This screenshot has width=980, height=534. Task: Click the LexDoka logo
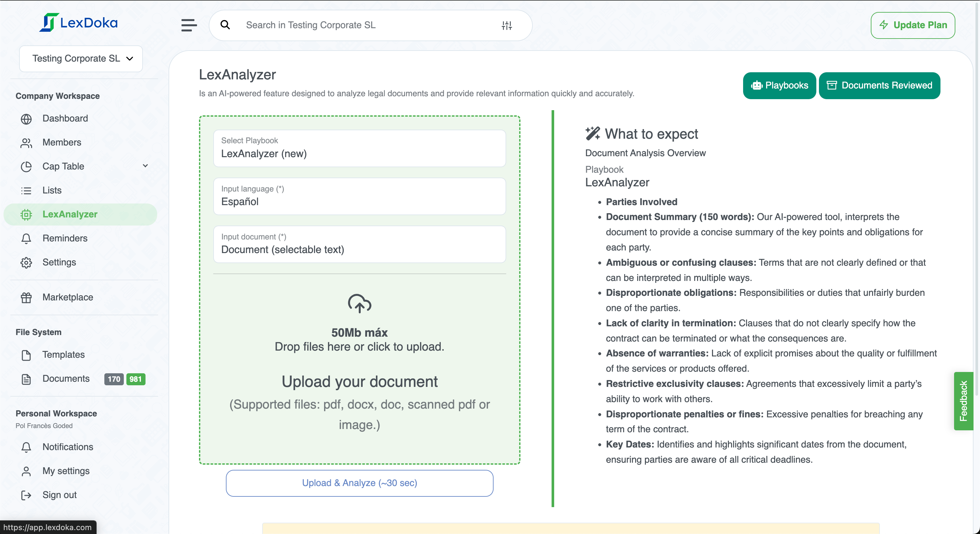pyautogui.click(x=78, y=23)
